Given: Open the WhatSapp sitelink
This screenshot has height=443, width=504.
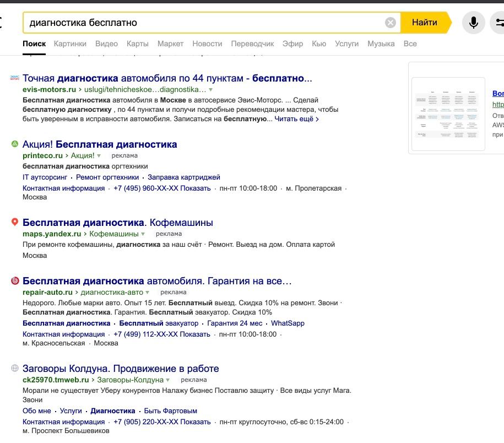Looking at the screenshot, I should point(288,323).
